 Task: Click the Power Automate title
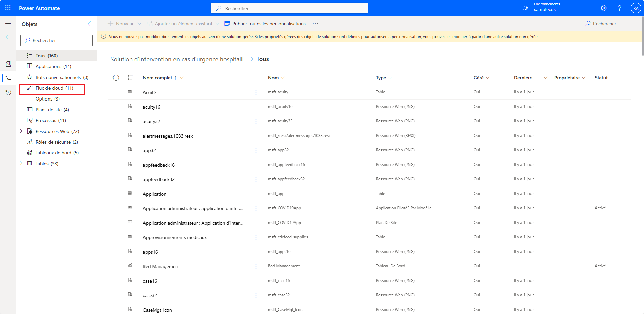(39, 8)
